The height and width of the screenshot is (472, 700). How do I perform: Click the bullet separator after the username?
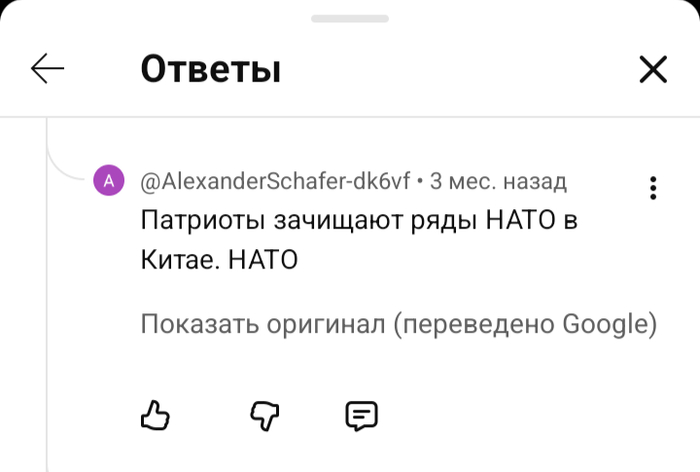[421, 182]
